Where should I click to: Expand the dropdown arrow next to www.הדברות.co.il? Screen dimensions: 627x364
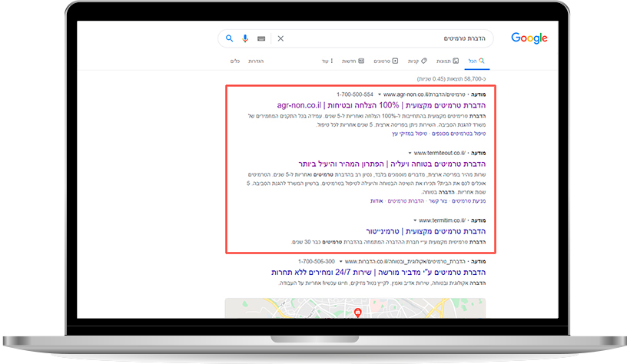pos(340,262)
